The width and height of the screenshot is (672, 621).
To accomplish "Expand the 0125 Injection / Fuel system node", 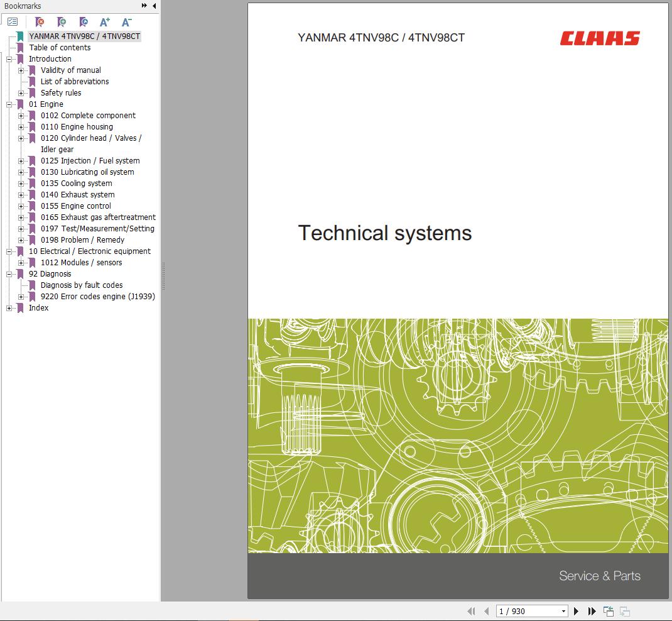I will 21,162.
